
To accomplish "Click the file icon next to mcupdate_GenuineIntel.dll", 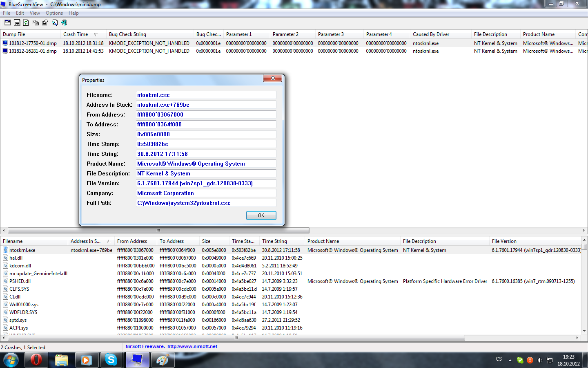I will pyautogui.click(x=5, y=274).
